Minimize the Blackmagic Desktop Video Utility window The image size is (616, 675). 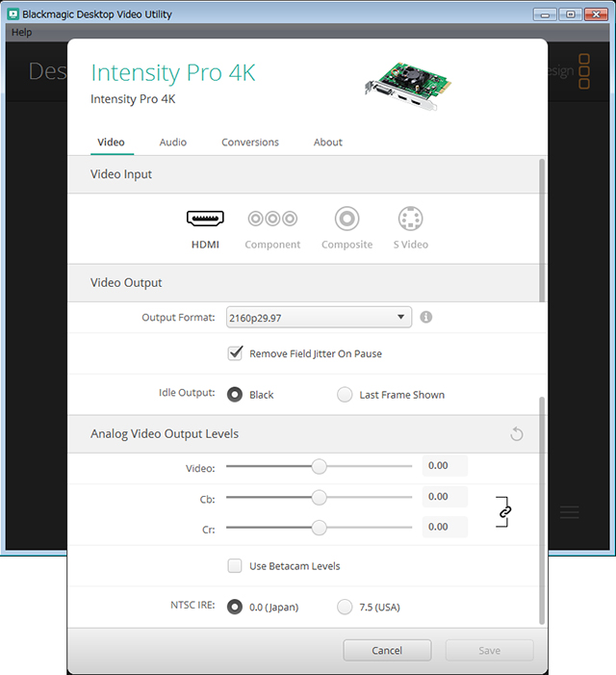coord(545,14)
